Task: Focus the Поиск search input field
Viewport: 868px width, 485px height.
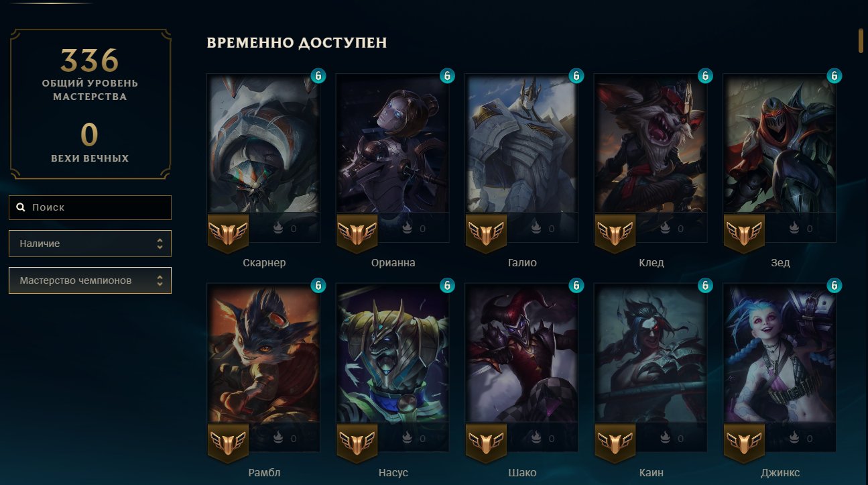Action: point(90,208)
